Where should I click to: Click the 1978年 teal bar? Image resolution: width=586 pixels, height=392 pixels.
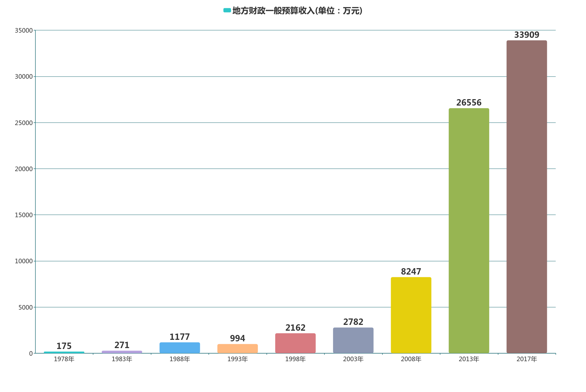[x=64, y=352]
